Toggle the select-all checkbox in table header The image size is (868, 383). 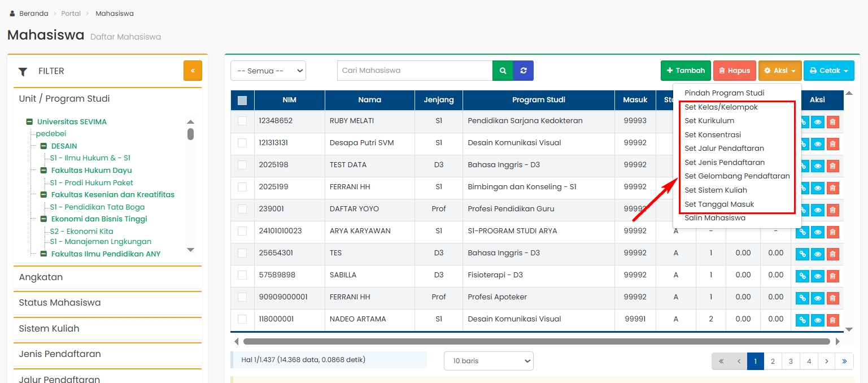coord(242,101)
